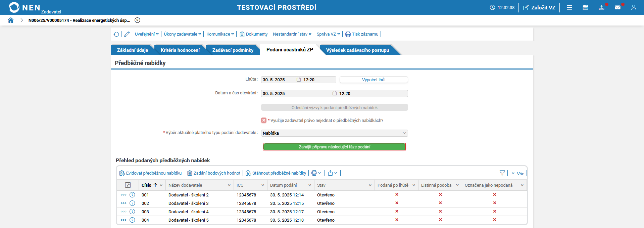Screen dimensions: 644x228
Task: Click Založit VZ button
Action: click(x=539, y=7)
